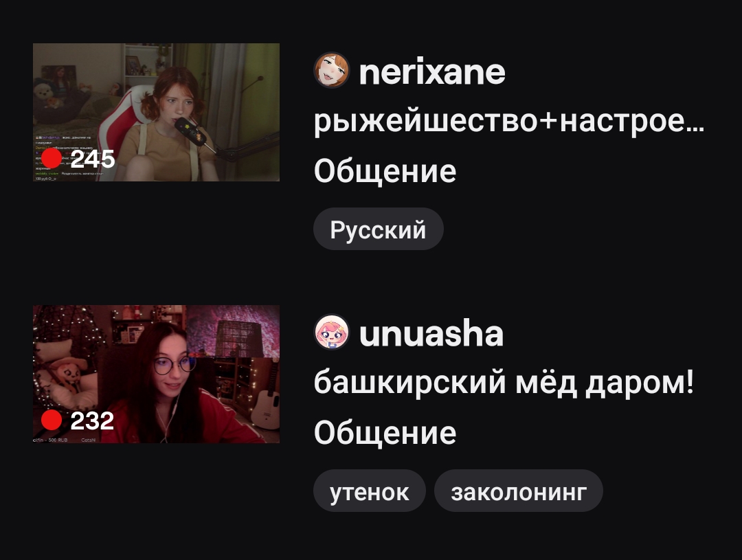Click the 245 viewer count
Viewport: 742px width, 560px height.
coord(92,159)
